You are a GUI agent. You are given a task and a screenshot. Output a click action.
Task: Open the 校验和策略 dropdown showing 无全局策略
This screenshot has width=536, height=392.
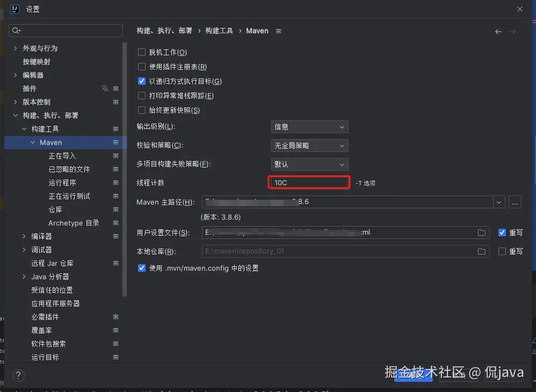(x=309, y=146)
